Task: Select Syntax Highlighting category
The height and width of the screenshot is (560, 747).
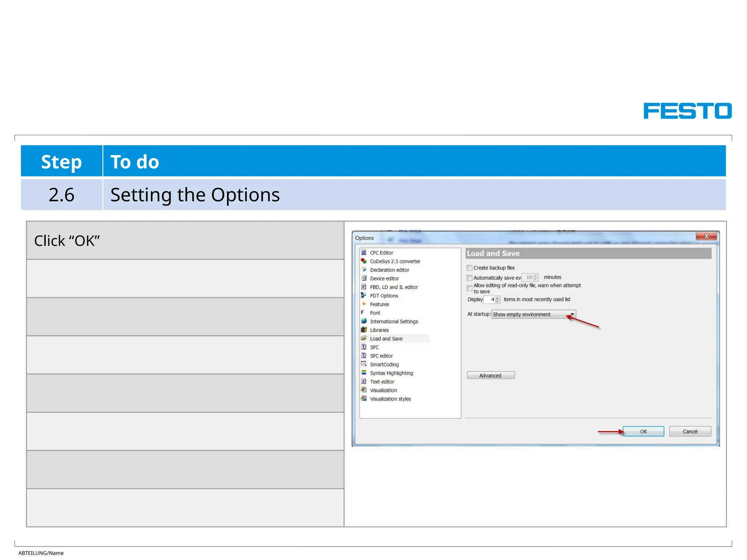Action: pos(391,373)
